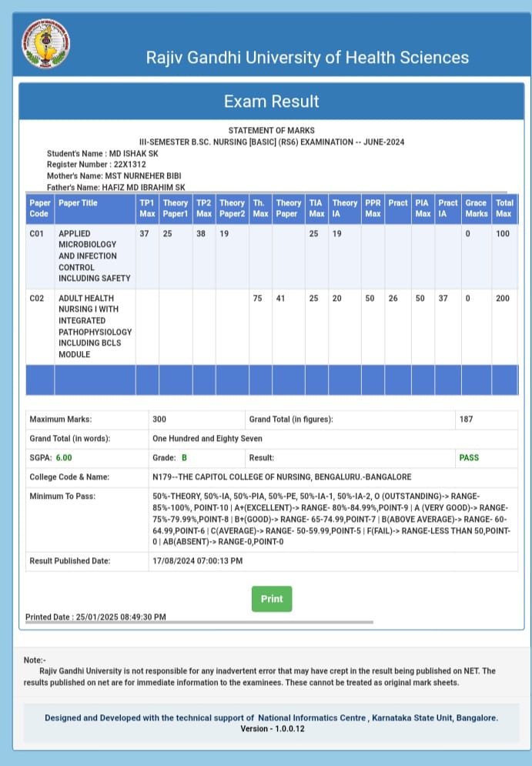Click the Version - 1.0.0.12 text
This screenshot has height=766, width=532.
point(272,729)
